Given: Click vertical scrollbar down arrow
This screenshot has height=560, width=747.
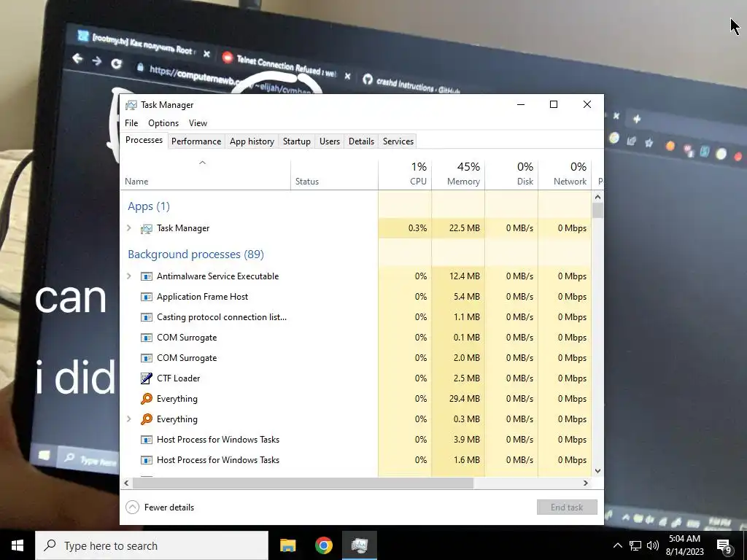Looking at the screenshot, I should (598, 471).
